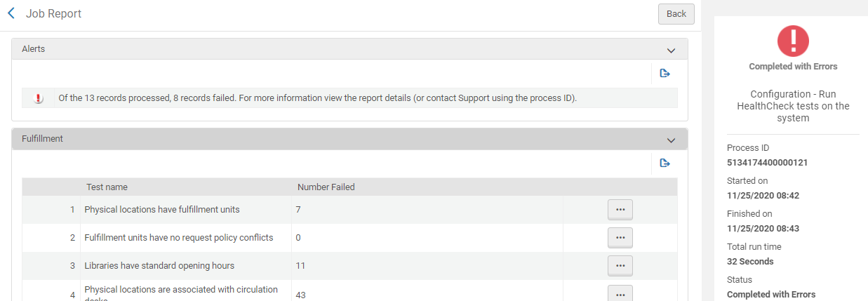This screenshot has width=868, height=301.
Task: Click the back arrow beside Job Report
Action: [11, 13]
